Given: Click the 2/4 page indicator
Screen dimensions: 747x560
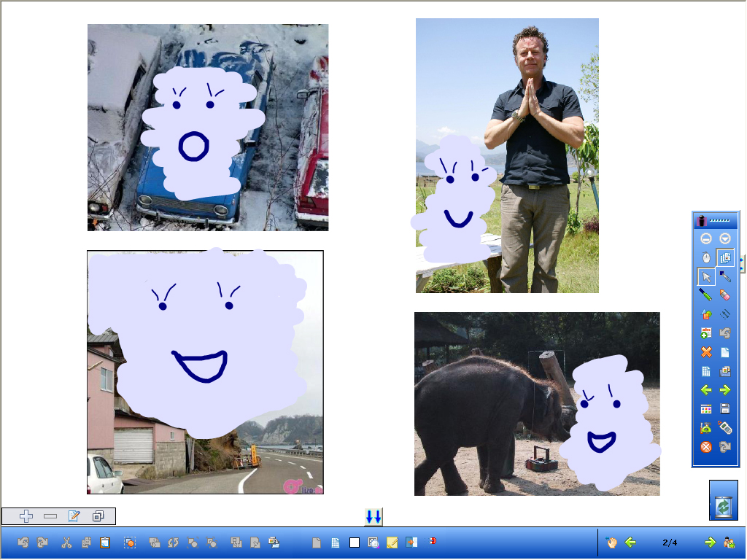Looking at the screenshot, I should 670,542.
